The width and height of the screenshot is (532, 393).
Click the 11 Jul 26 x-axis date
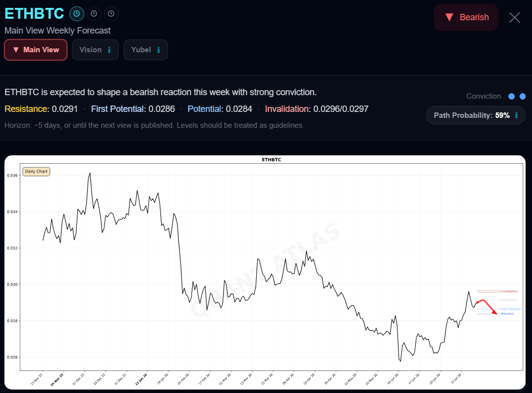[x=456, y=379]
